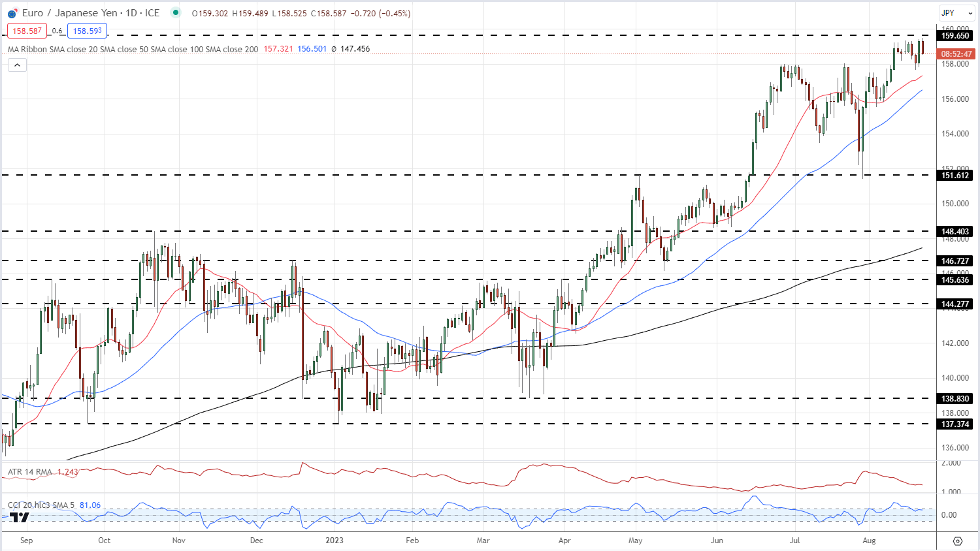Viewport: 980px width, 551px height.
Task: Click the ATR pane 1.000 scale label
Action: click(951, 492)
